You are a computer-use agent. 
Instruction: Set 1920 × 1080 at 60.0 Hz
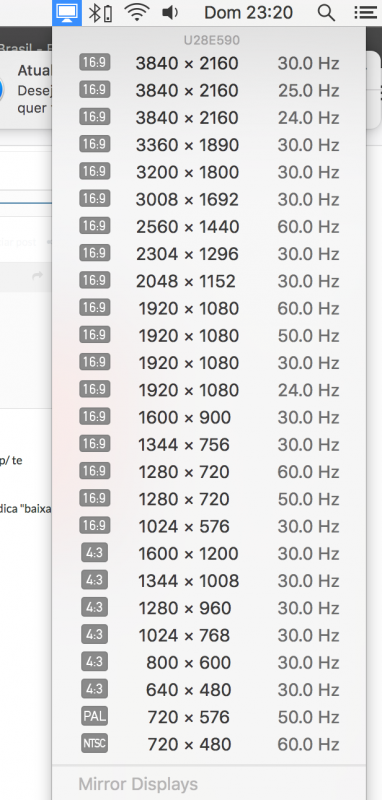click(209, 309)
